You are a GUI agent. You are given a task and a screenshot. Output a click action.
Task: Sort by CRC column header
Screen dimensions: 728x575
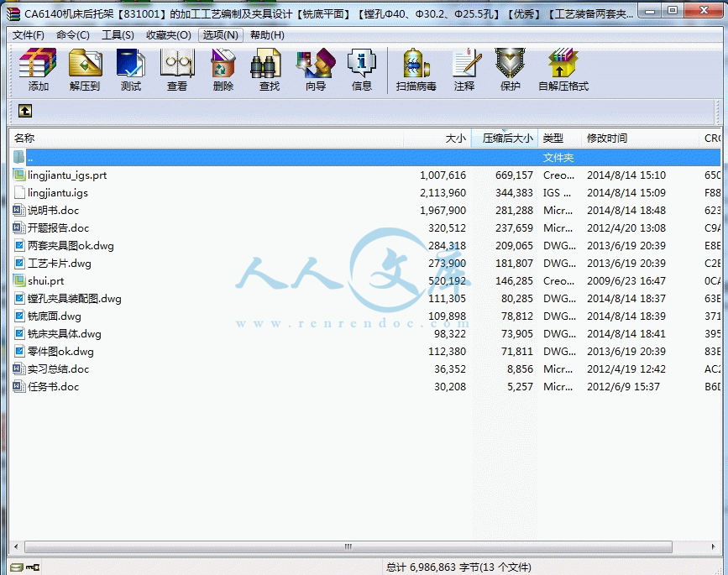pos(710,139)
